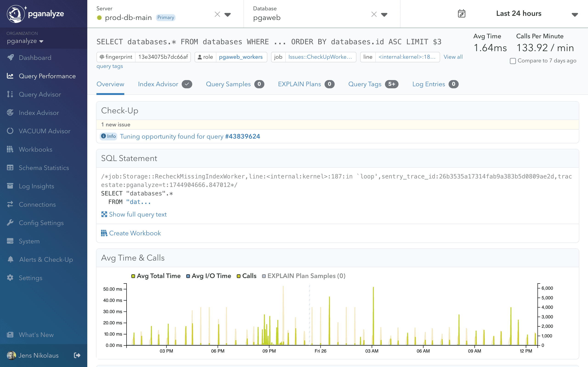Click the Config Settings wrench icon

(x=10, y=222)
